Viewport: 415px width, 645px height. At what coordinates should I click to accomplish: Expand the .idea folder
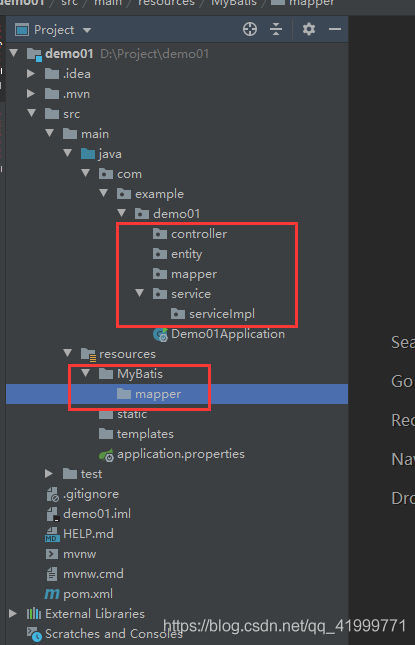(31, 74)
